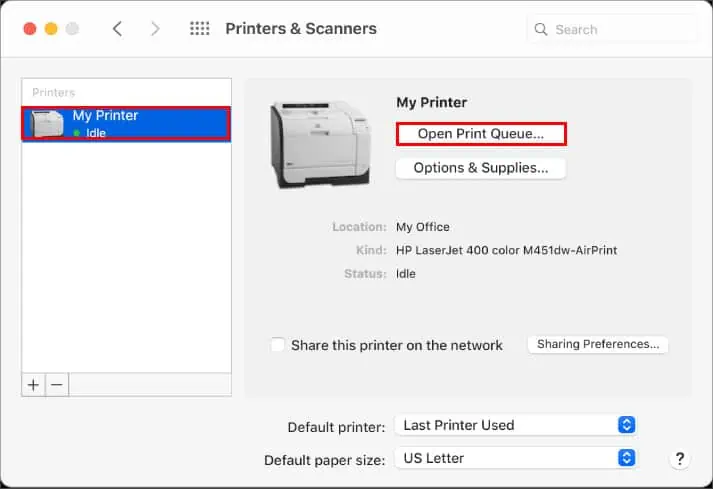Click the My Printer icon in sidebar
Viewport: 713px width, 489px height.
point(49,124)
